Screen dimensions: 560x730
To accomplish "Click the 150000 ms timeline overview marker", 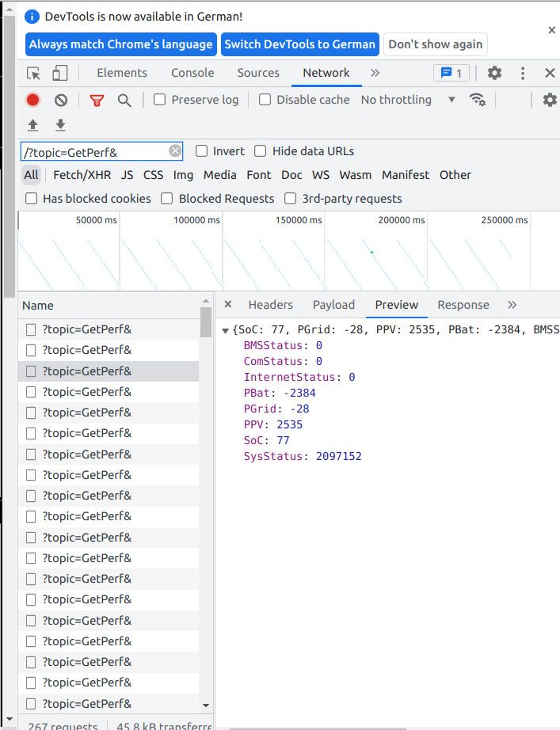I will (298, 220).
